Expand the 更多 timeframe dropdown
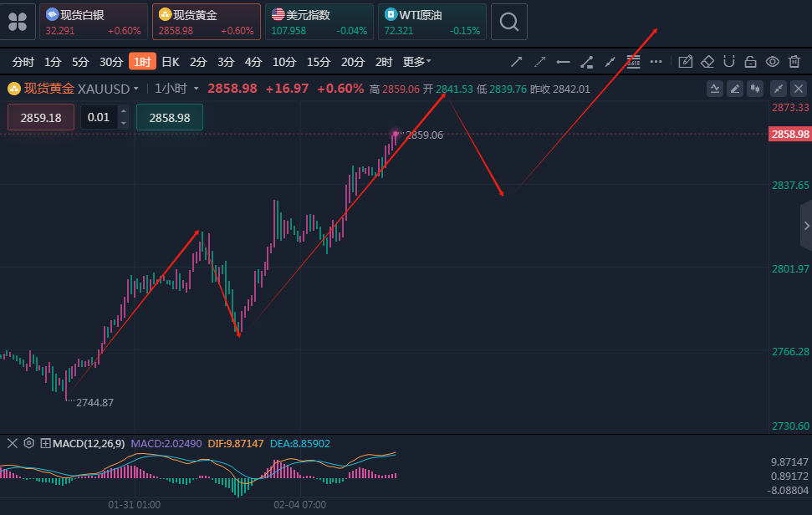This screenshot has width=812, height=515. tap(416, 62)
